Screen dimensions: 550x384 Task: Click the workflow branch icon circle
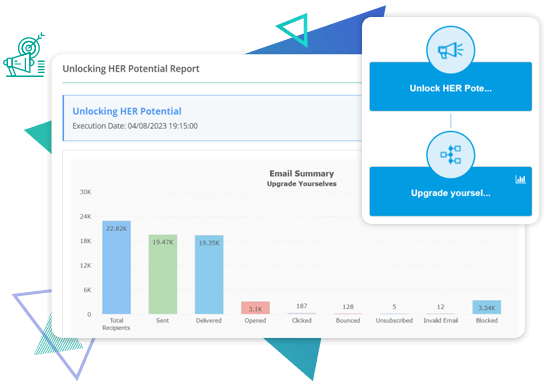(450, 155)
